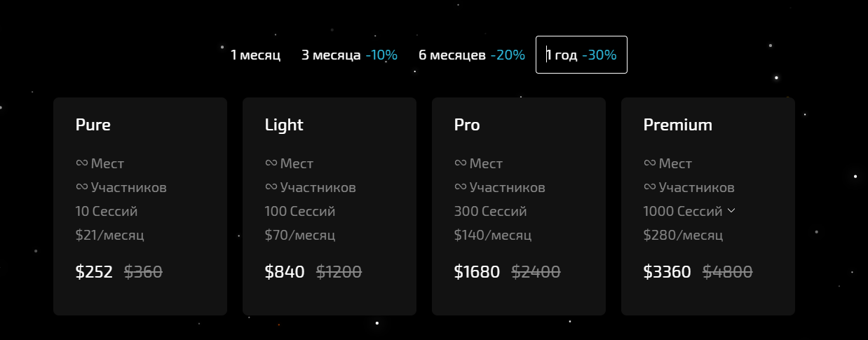Click the $252 price in Pure plan

tap(94, 272)
